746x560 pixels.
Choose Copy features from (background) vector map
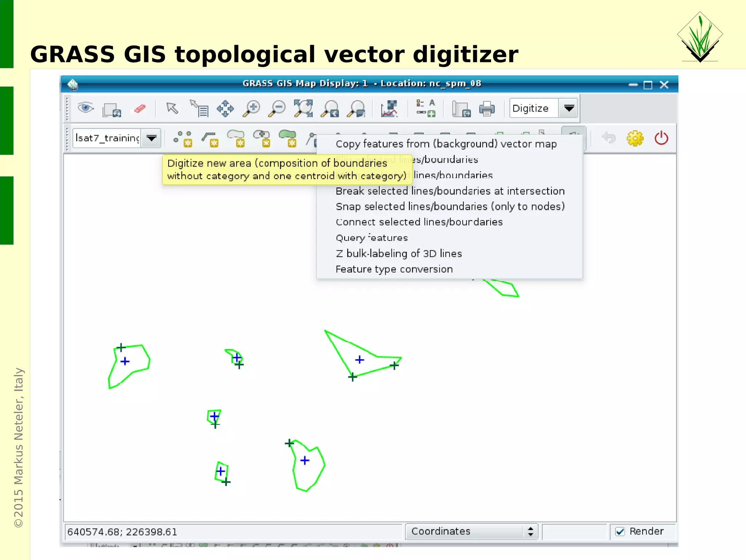(x=446, y=144)
